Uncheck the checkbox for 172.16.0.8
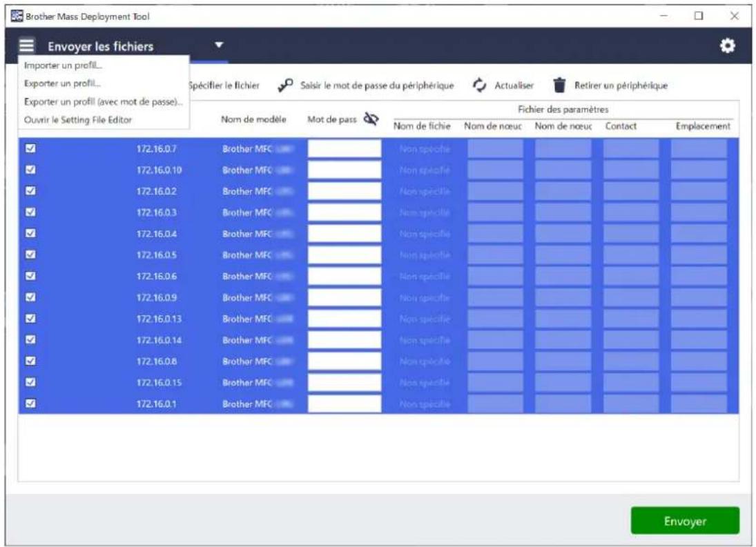The width and height of the screenshot is (756, 547). click(x=30, y=361)
